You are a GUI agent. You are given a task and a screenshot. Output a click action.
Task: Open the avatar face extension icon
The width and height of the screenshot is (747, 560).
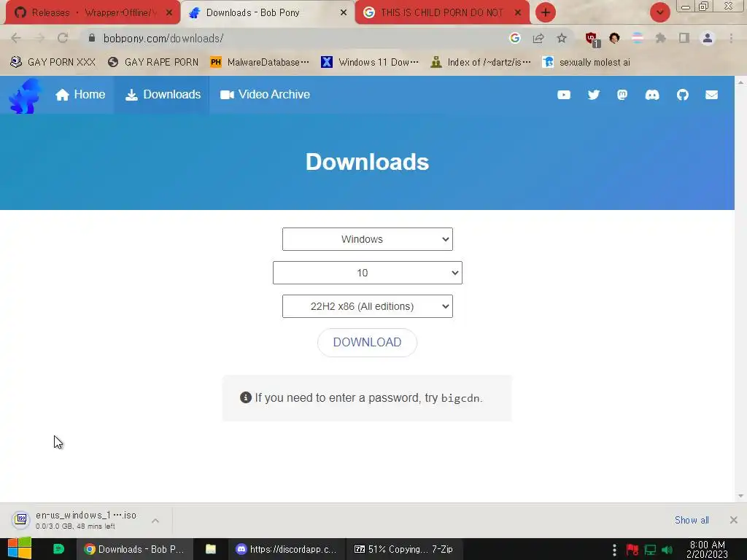[x=614, y=38]
